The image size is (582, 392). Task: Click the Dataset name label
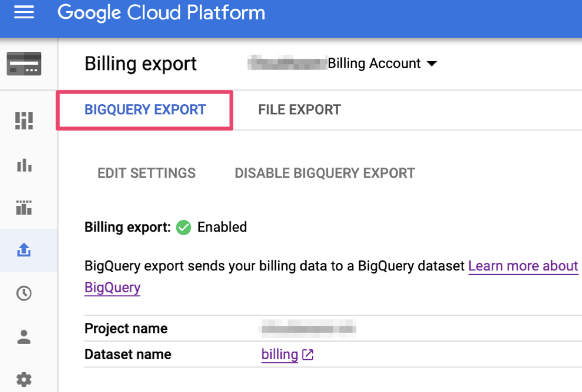click(128, 354)
